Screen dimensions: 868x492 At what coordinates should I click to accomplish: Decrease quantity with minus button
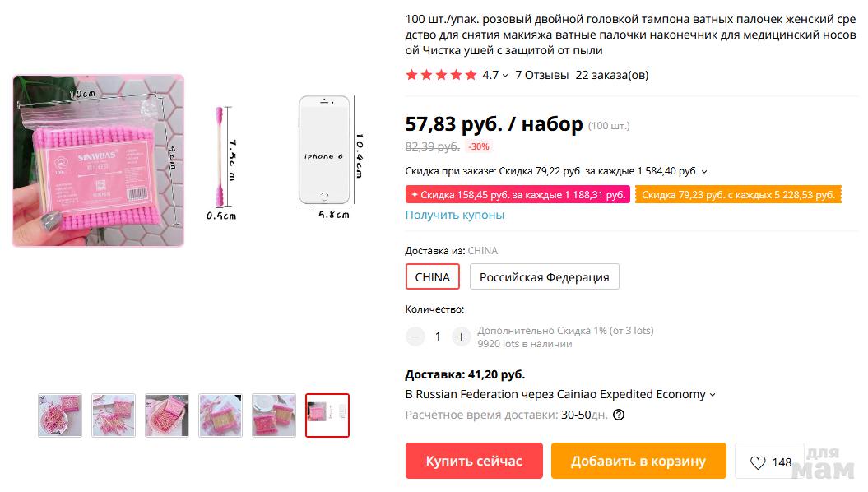pos(415,337)
